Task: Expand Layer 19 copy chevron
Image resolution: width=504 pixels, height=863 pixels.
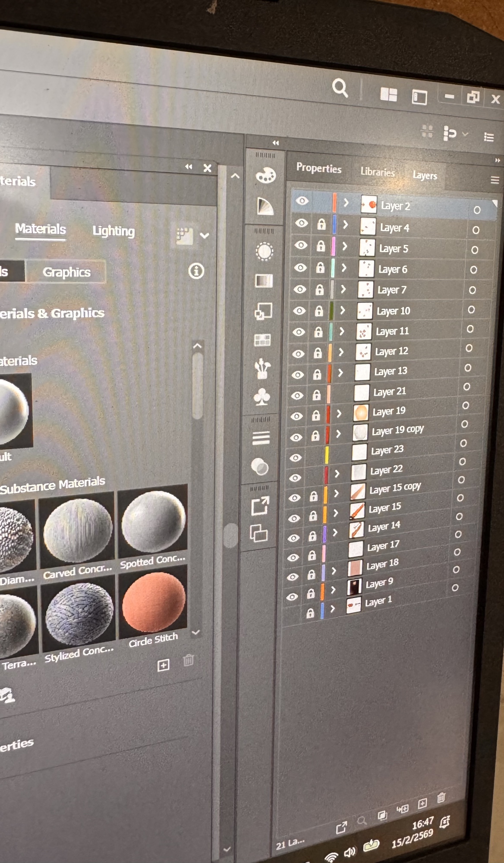Action: pyautogui.click(x=338, y=433)
